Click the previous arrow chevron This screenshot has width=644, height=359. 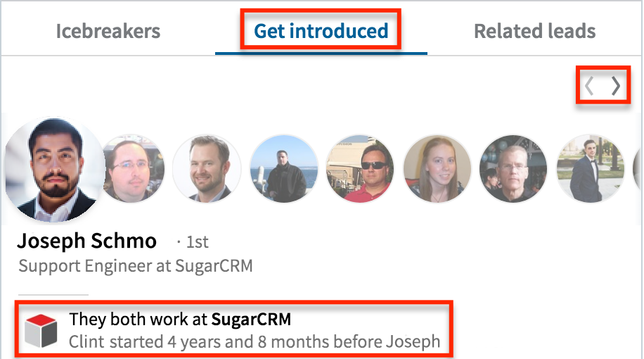(x=590, y=86)
